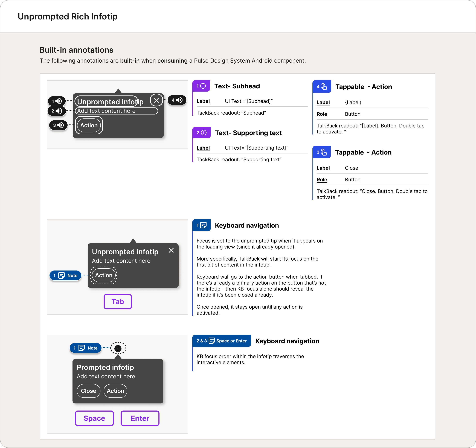Screen dimensions: 476x448
Task: Click note badge next to Keyboard navigation heading
Action: pyautogui.click(x=202, y=225)
